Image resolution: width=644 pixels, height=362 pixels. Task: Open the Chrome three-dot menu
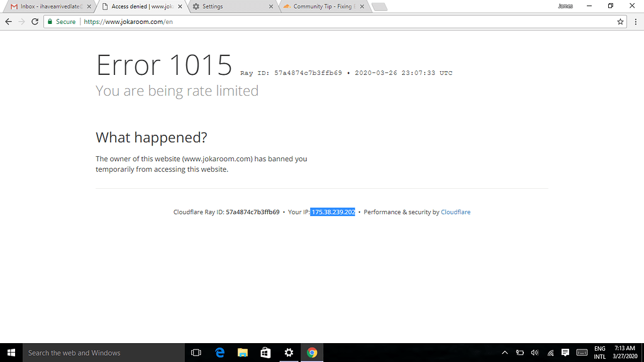click(636, 22)
